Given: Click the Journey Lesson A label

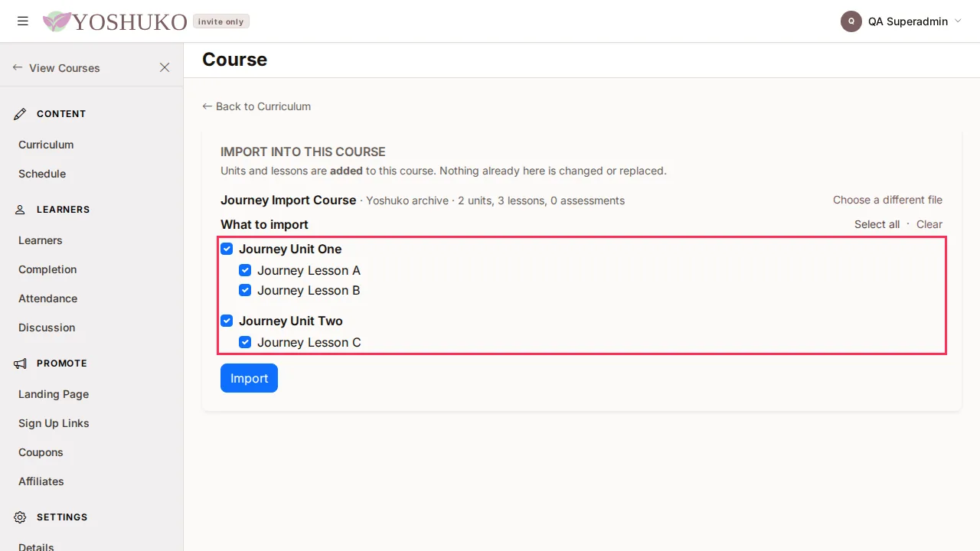Looking at the screenshot, I should tap(309, 270).
